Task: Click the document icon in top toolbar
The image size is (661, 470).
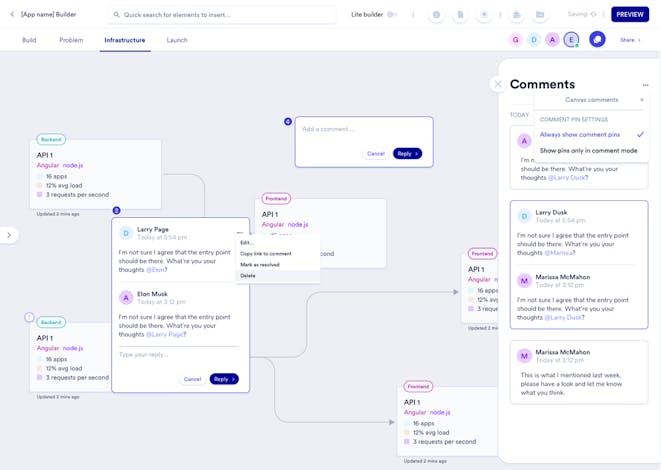Action: click(x=460, y=15)
